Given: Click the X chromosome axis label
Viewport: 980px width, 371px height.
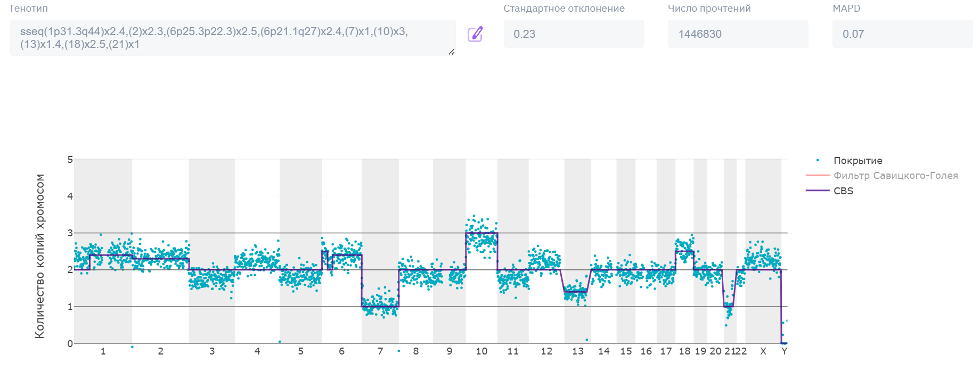Looking at the screenshot, I should [763, 351].
